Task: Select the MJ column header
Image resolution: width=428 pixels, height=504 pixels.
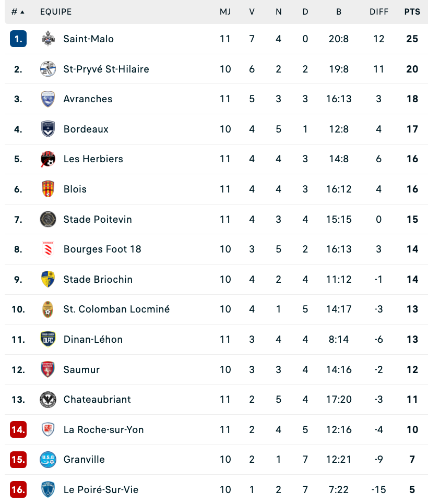Action: click(225, 12)
